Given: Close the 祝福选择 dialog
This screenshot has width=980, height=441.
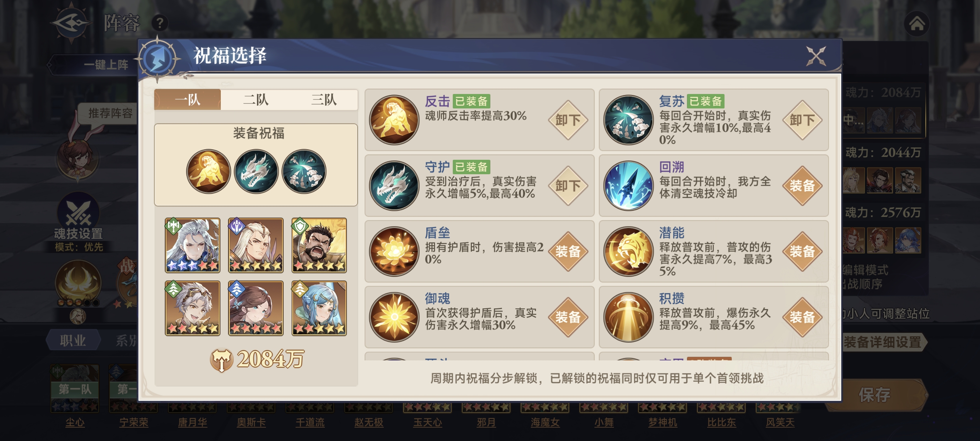Looking at the screenshot, I should [x=816, y=56].
